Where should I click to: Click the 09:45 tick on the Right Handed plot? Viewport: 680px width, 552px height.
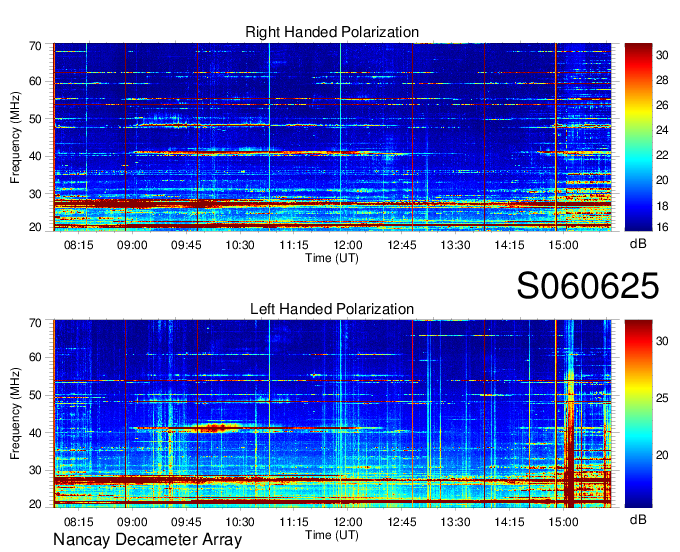186,245
